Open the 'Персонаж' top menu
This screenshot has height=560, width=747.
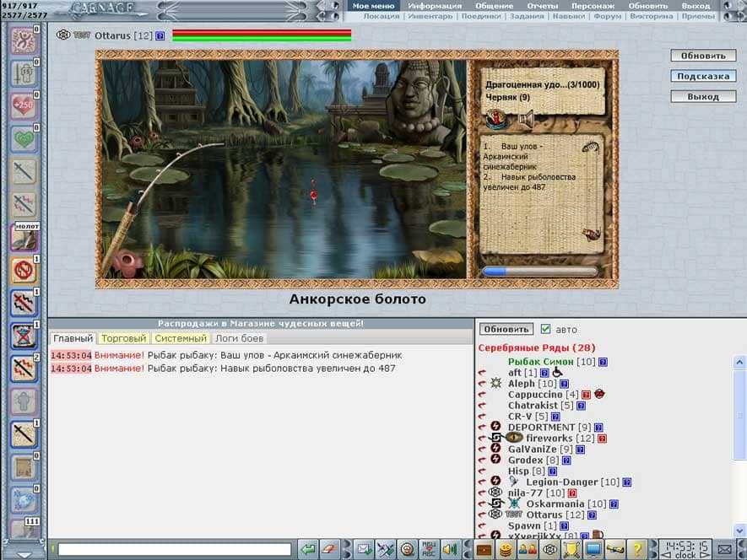[593, 6]
